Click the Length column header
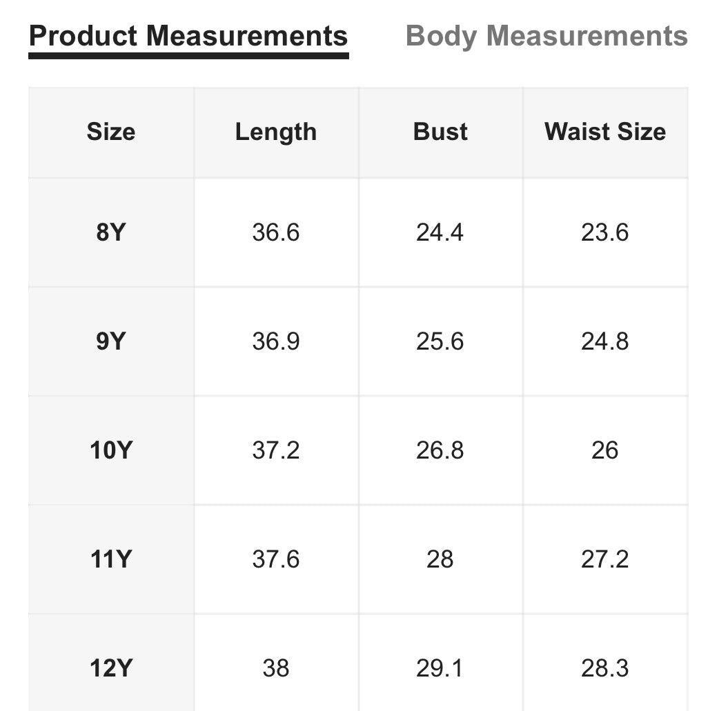The width and height of the screenshot is (728, 711). 276,132
